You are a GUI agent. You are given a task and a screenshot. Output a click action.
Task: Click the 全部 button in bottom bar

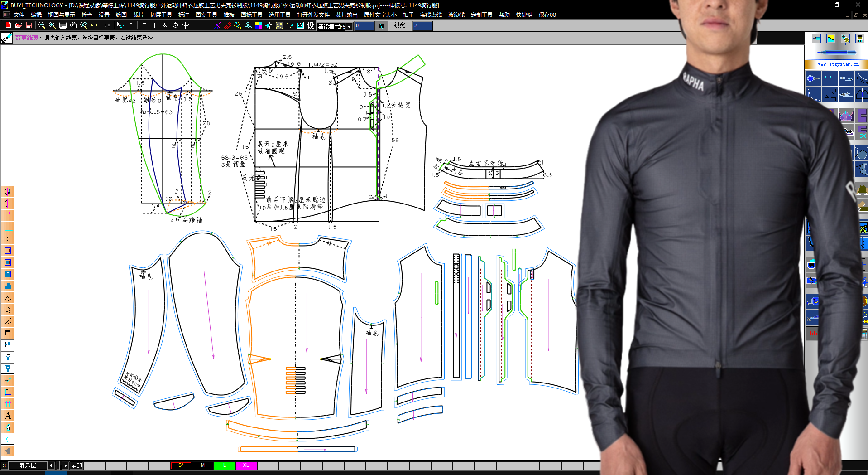pos(76,465)
